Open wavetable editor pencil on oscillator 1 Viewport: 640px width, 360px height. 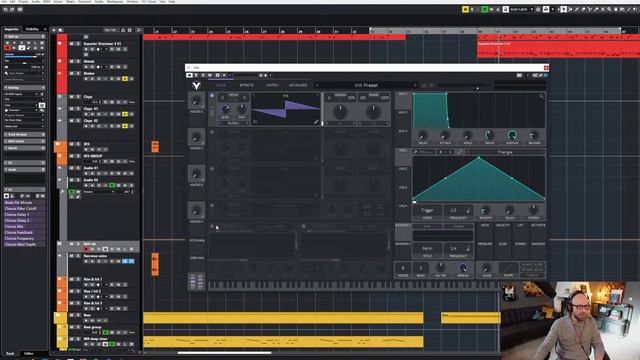pyautogui.click(x=316, y=122)
